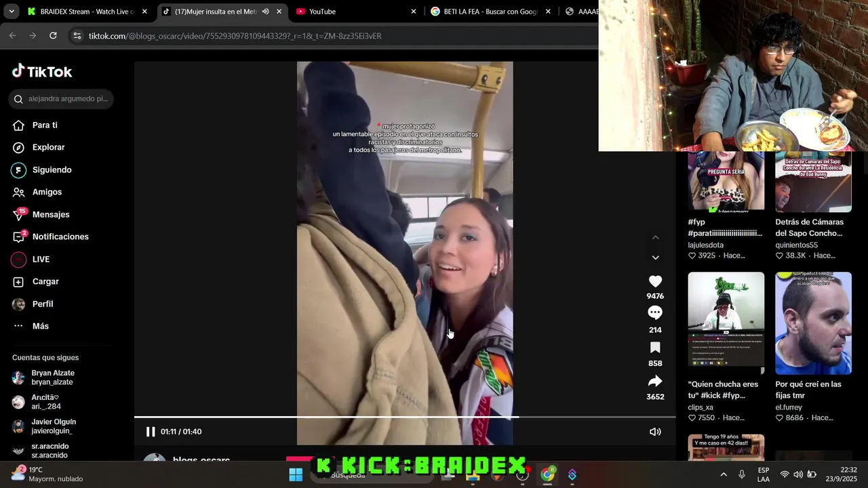Open Detrás de Cámaras del Sapo Concho thumbnail

pyautogui.click(x=813, y=181)
